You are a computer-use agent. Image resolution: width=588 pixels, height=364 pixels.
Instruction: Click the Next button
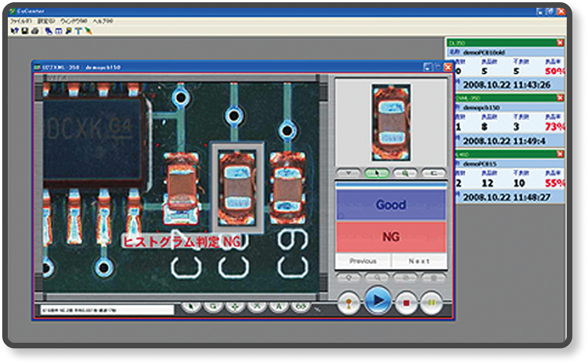(x=419, y=261)
